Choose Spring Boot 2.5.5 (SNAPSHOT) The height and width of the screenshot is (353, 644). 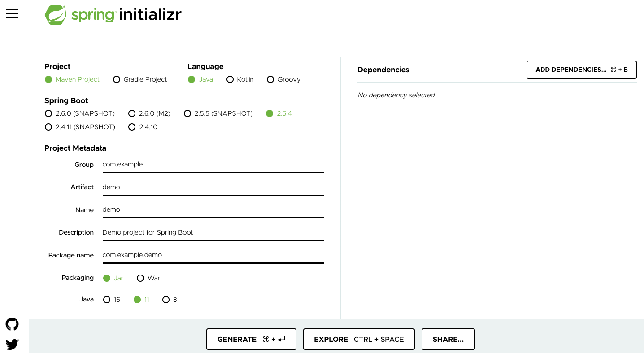[x=187, y=113]
